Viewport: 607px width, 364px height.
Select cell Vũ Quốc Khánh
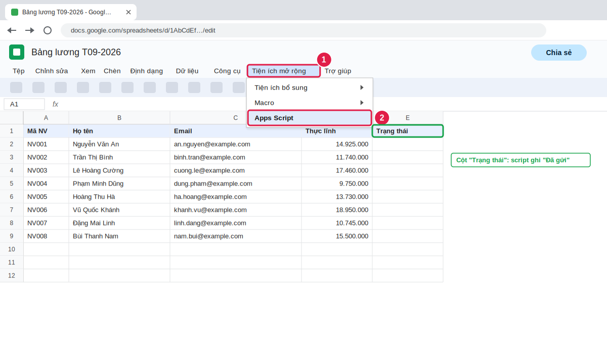[119, 210]
